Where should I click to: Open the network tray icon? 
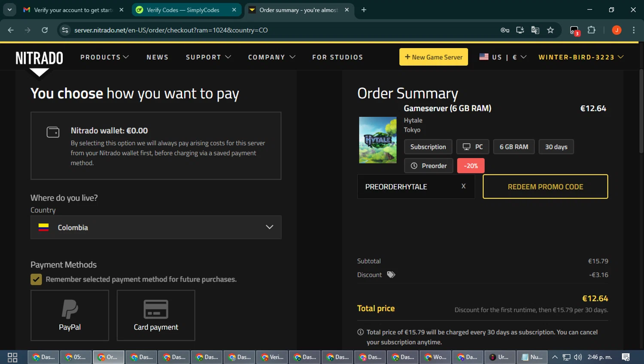pyautogui.click(x=567, y=357)
